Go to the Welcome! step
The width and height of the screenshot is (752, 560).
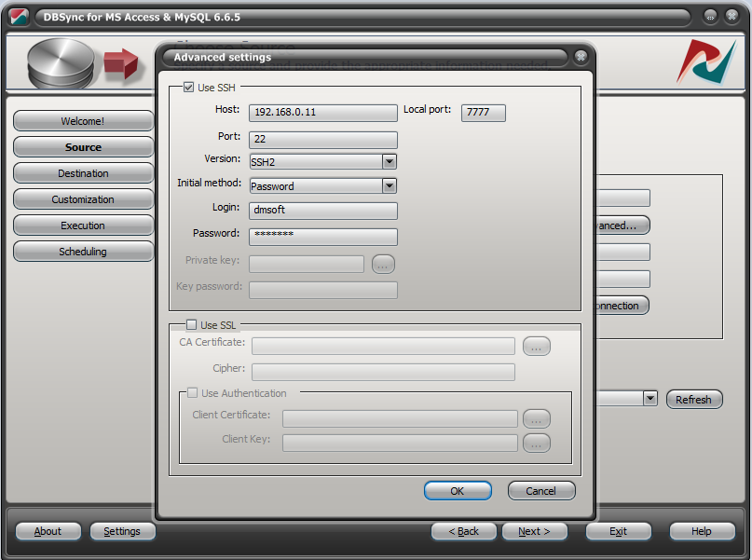pos(83,121)
